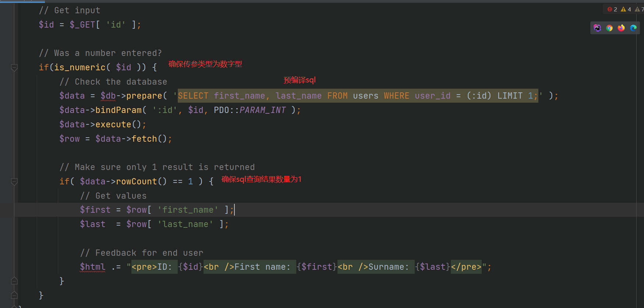Collapse the is_numeric if block
Viewport: 644px width, 308px height.
tap(14, 67)
